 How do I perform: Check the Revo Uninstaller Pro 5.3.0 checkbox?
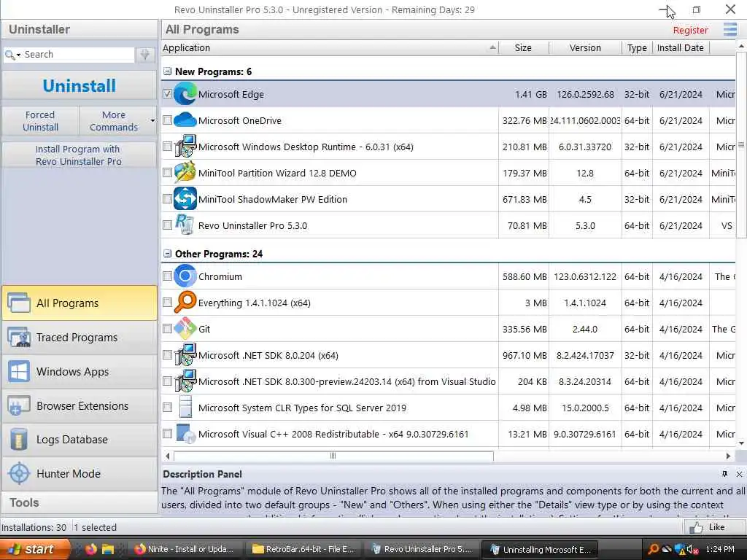tap(167, 225)
